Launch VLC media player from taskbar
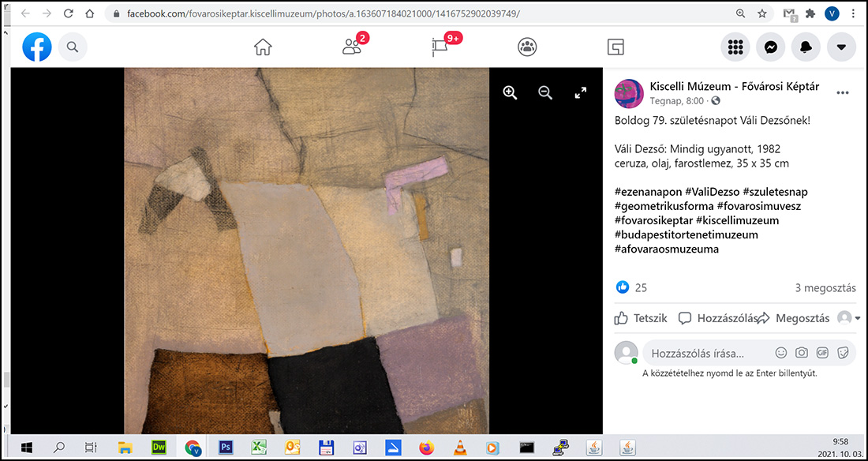The height and width of the screenshot is (461, 868). coord(459,447)
